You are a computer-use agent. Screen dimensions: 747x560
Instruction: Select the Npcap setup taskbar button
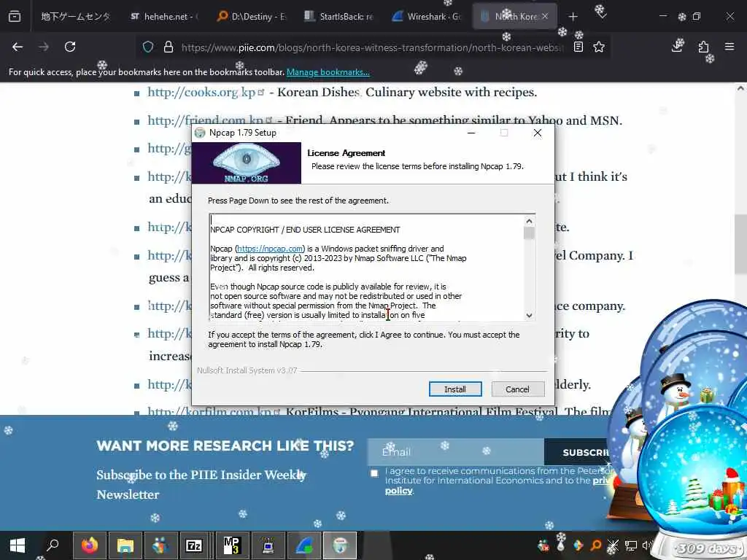tap(340, 545)
